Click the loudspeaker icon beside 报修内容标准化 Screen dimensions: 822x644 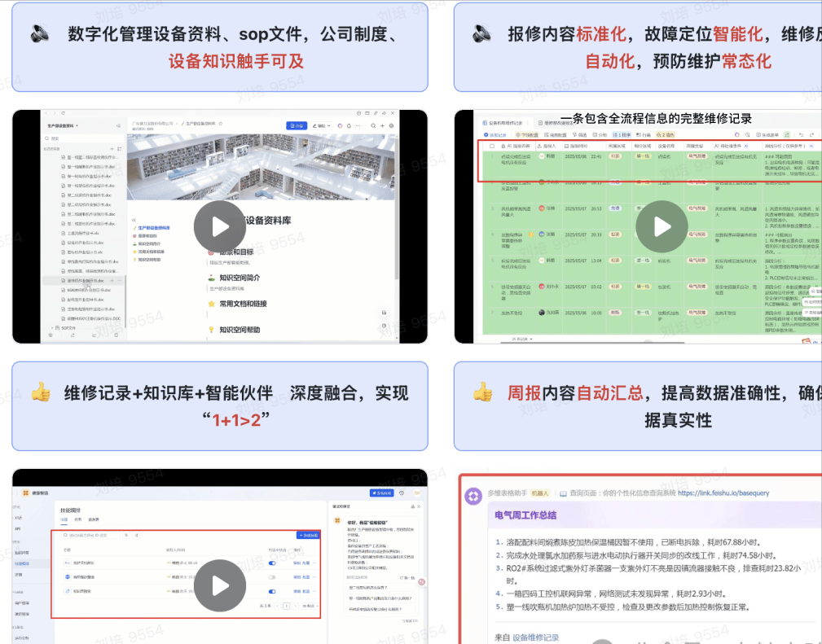click(481, 34)
